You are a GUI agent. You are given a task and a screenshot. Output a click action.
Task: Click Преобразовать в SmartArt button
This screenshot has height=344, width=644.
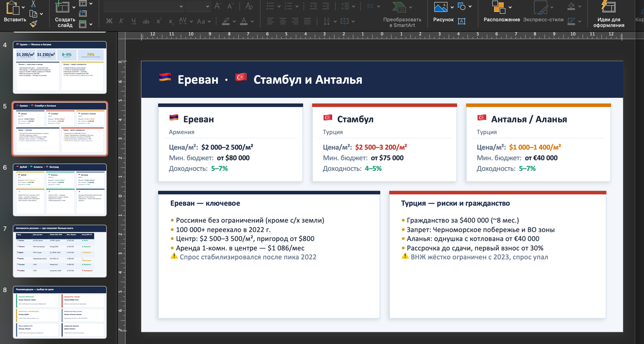[x=402, y=14]
